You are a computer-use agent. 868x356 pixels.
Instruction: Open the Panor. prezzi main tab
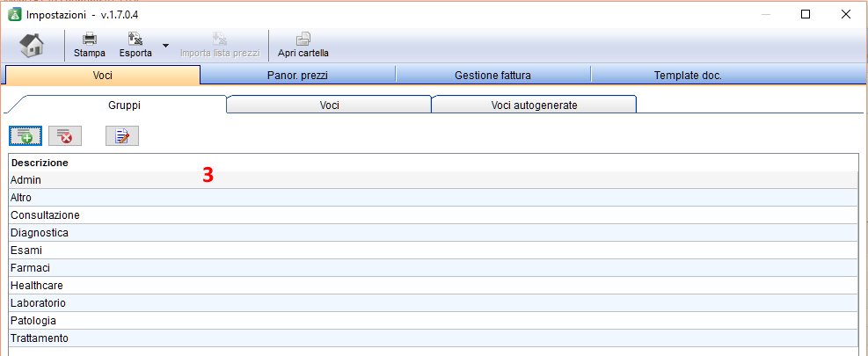click(298, 76)
